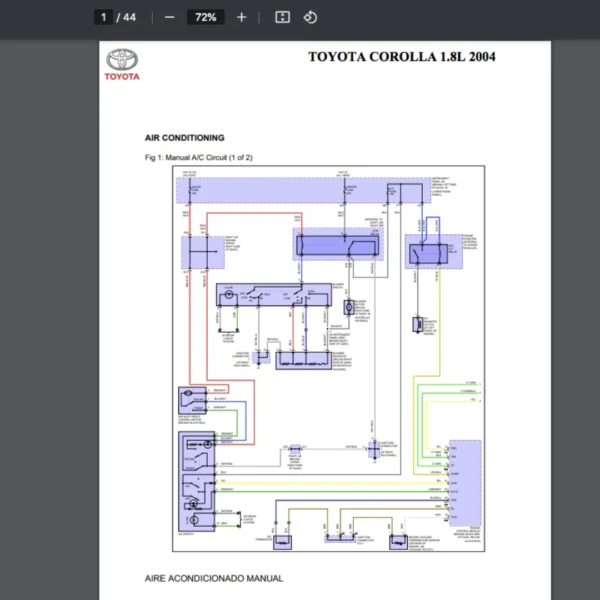The height and width of the screenshot is (600, 600).
Task: Click the wiring diagram image
Action: (329, 359)
